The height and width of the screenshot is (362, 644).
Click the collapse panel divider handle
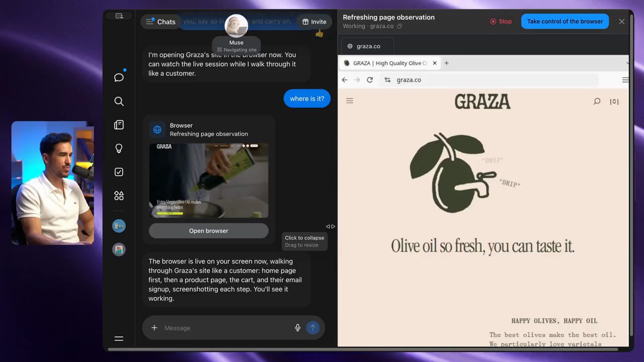[x=330, y=227]
